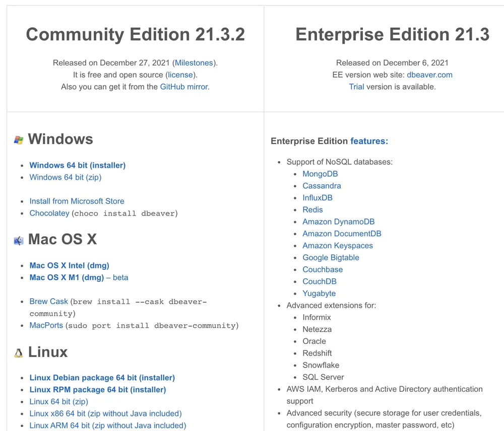504x431 pixels.
Task: Click the Linux penguin icon
Action: [19, 353]
